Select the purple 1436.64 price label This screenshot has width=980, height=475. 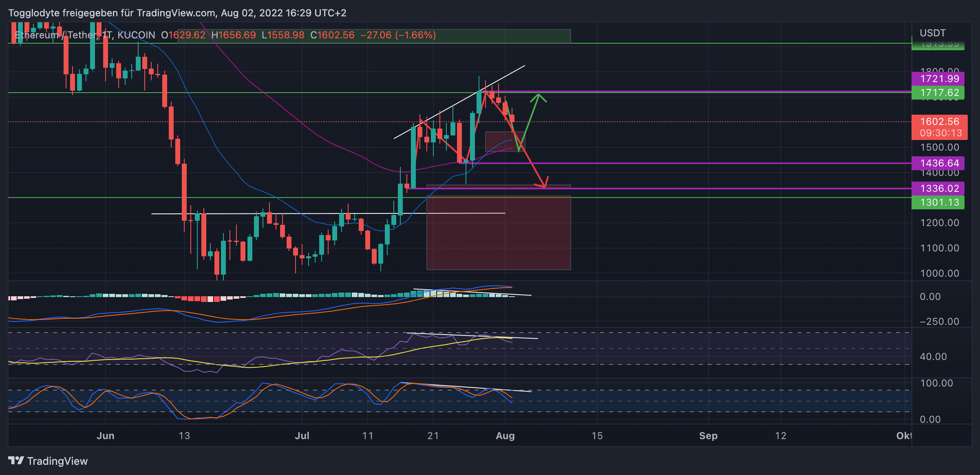point(939,163)
